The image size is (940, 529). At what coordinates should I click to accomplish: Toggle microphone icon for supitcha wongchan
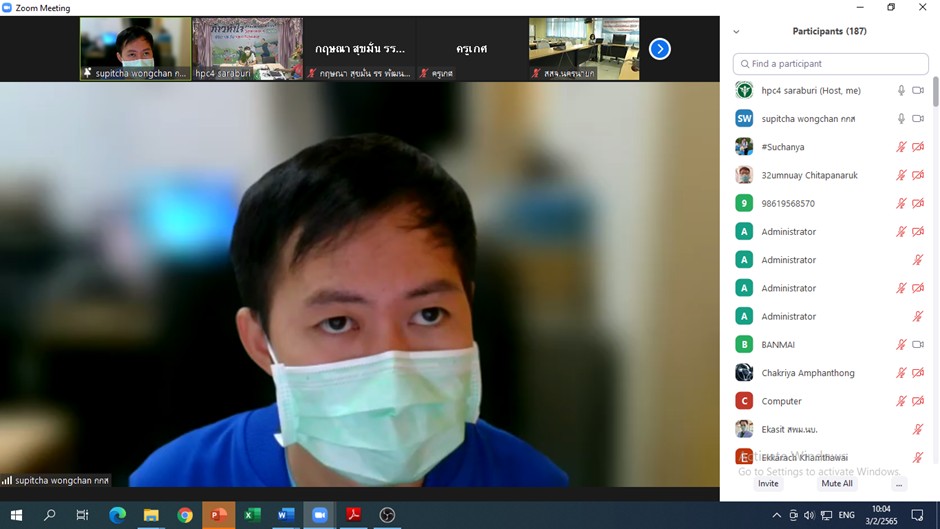point(901,119)
